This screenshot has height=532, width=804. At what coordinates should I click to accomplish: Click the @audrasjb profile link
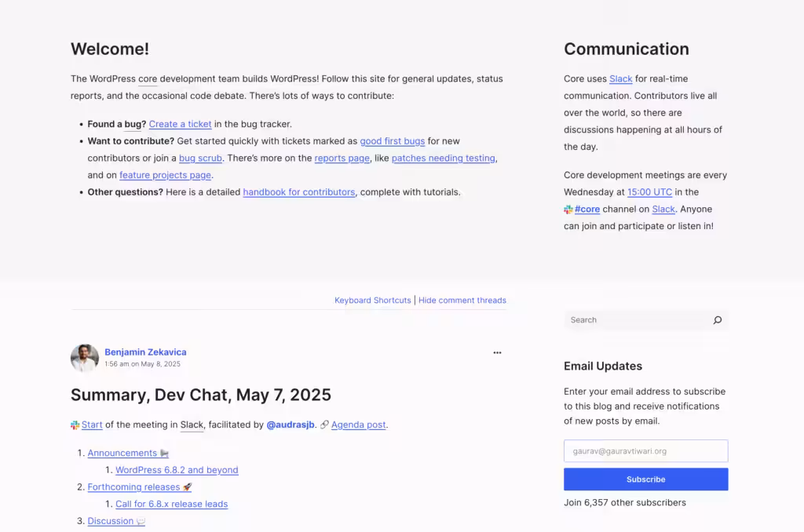coord(291,425)
